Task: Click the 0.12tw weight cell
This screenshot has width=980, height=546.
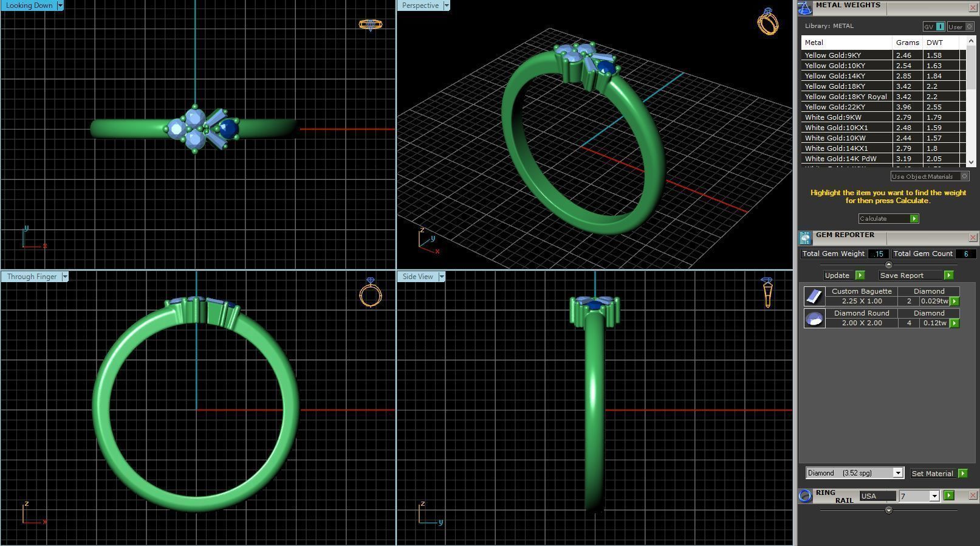Action: (934, 323)
